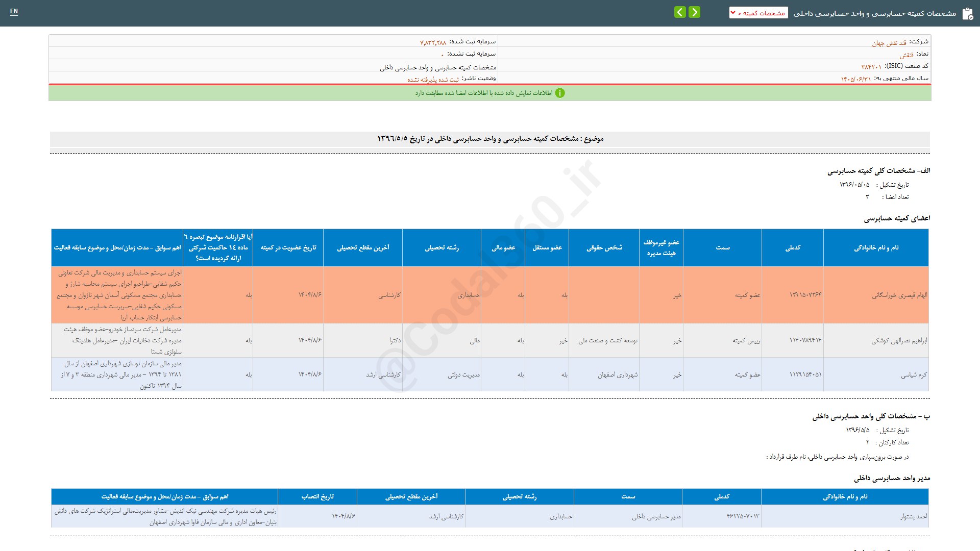Open the company link قند نقش جهان
Viewport: 980px width, 551px height.
[889, 43]
